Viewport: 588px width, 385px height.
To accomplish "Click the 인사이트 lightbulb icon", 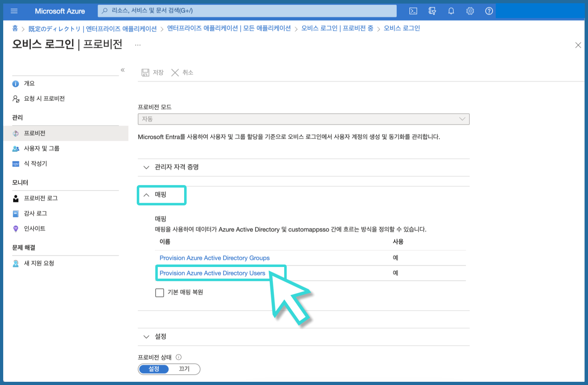I will pos(16,229).
